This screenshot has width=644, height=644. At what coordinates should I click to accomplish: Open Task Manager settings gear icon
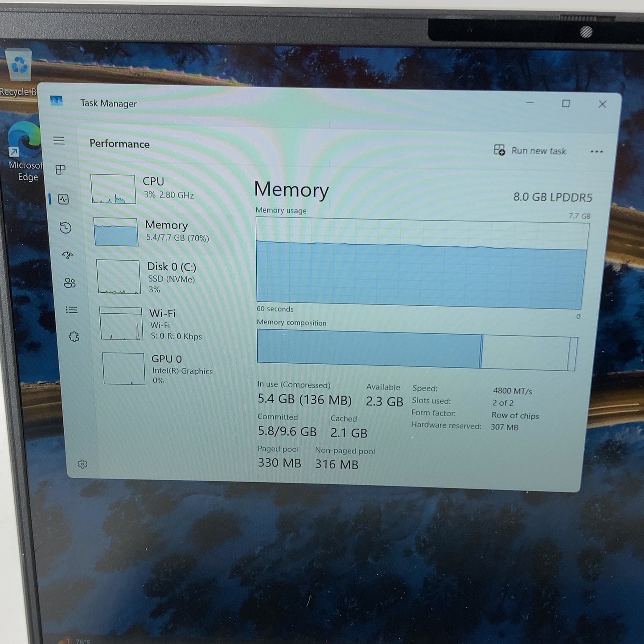(x=82, y=464)
